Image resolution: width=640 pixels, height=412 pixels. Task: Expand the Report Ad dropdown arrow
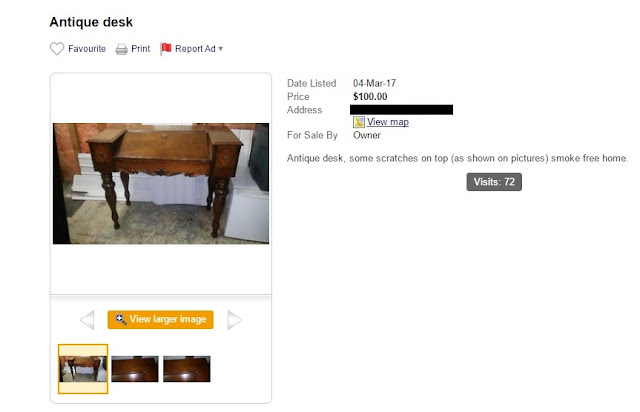pyautogui.click(x=221, y=49)
